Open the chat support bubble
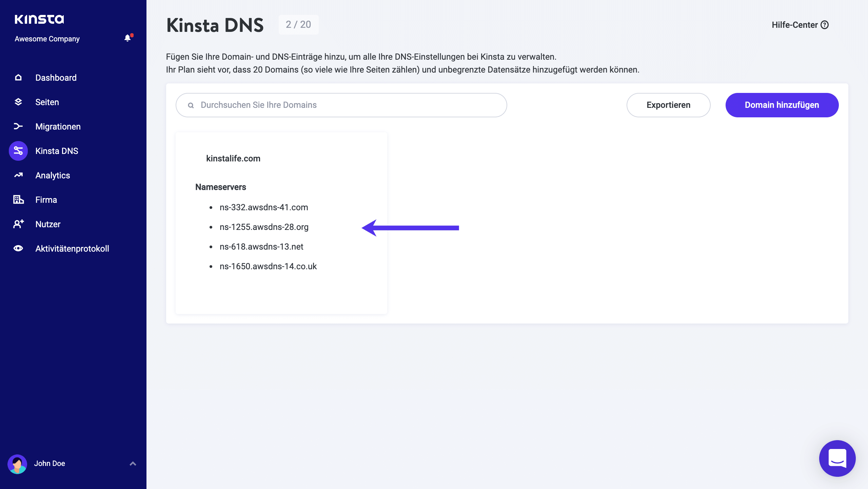This screenshot has height=489, width=868. click(837, 458)
